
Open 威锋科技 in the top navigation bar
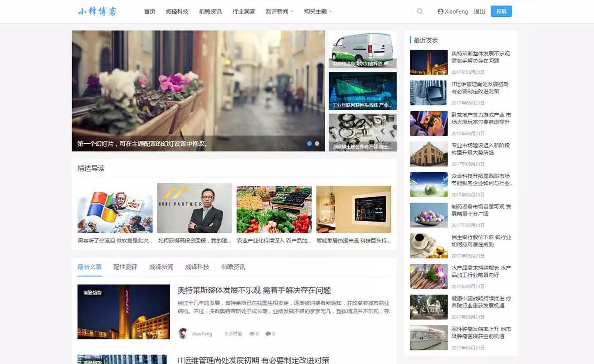pos(177,11)
